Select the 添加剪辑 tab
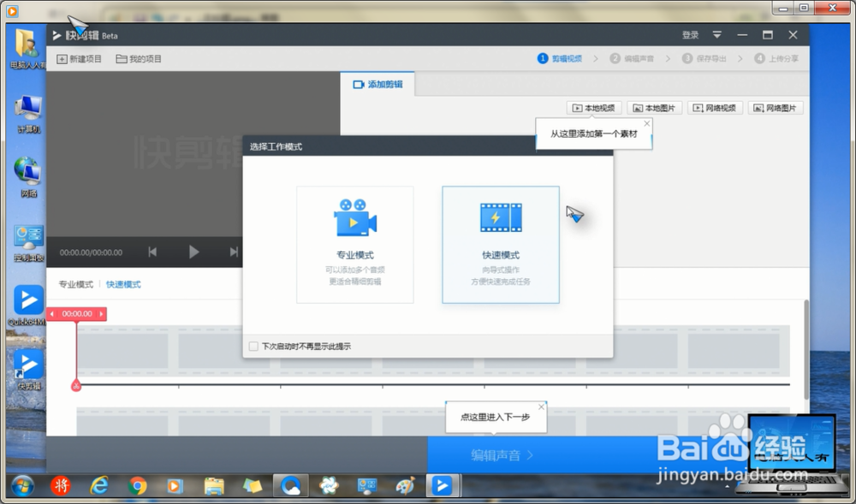The height and width of the screenshot is (504, 856). 377,84
